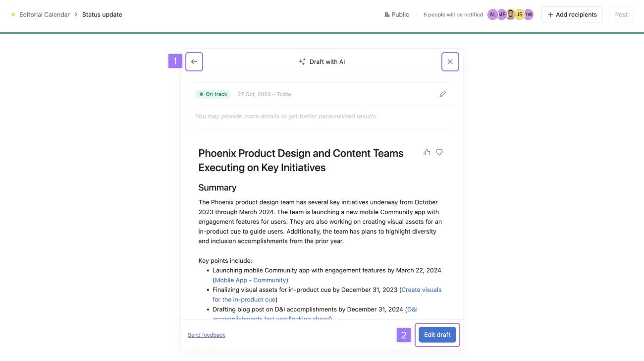This screenshot has width=644, height=361.
Task: Click the Edit draft button
Action: [x=437, y=335]
